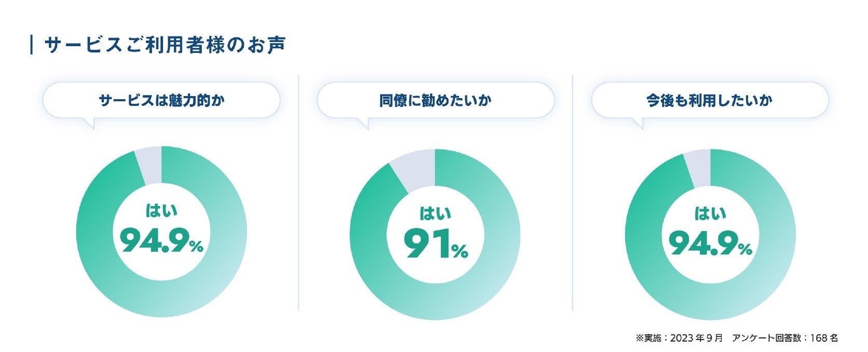This screenshot has width=868, height=352.
Task: Select the 同僚に勧めたいか speech bubble
Action: point(435,100)
